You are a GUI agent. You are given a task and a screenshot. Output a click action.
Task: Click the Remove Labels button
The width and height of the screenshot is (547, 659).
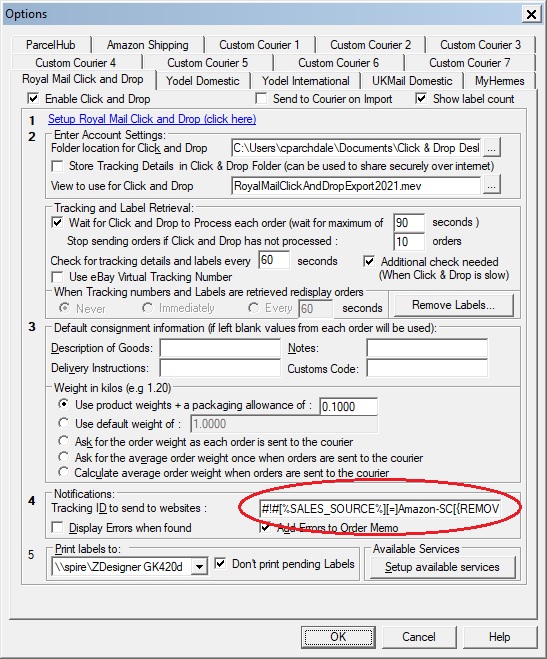pyautogui.click(x=453, y=305)
